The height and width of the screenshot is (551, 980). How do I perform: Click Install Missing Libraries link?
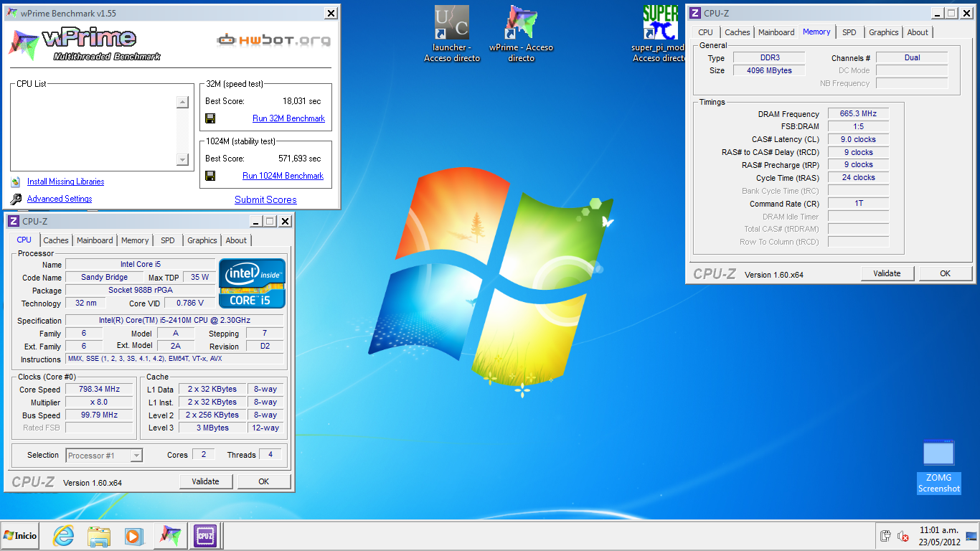coord(66,182)
